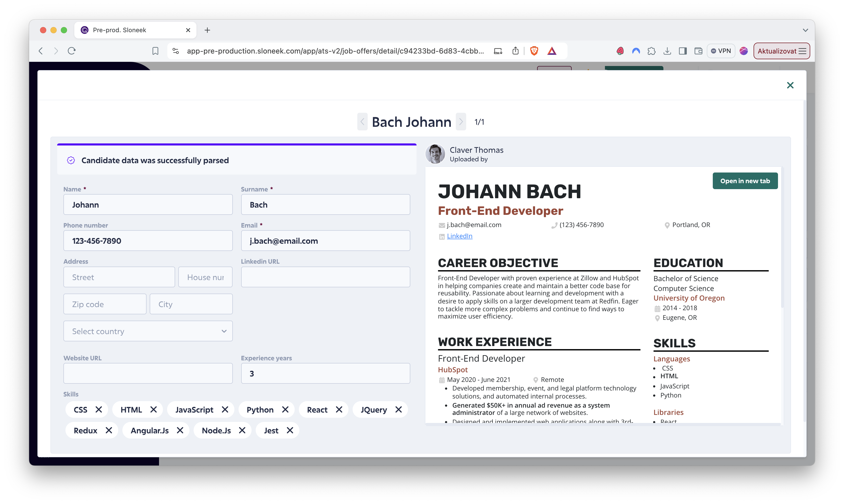Remove the Jest skill tag
Image resolution: width=844 pixels, height=504 pixels.
pyautogui.click(x=290, y=430)
